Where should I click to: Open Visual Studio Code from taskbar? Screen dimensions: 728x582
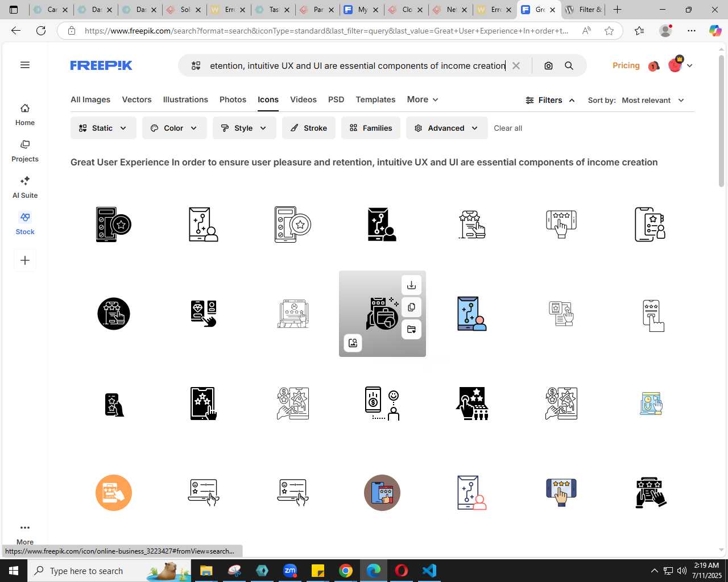429,571
